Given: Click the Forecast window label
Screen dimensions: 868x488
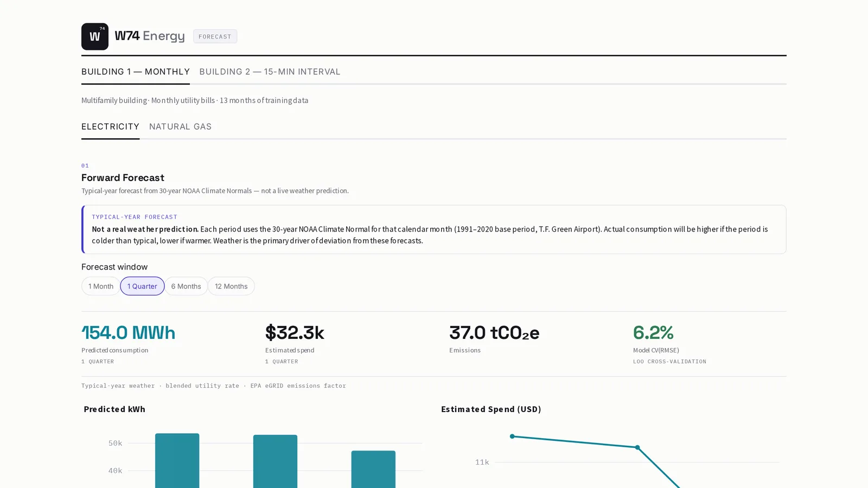Looking at the screenshot, I should pos(114,267).
